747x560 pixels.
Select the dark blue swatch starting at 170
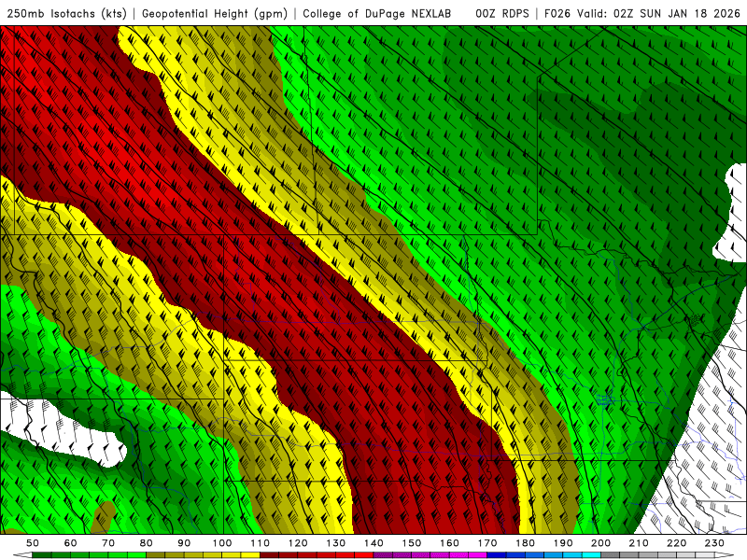coord(497,555)
